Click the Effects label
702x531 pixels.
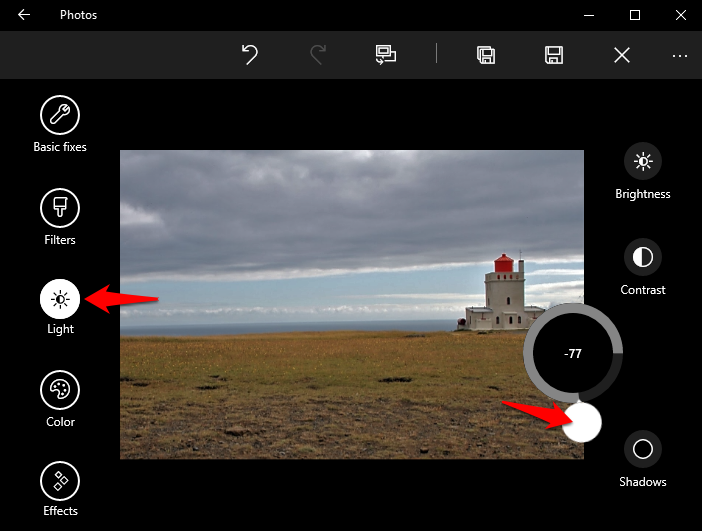click(60, 511)
